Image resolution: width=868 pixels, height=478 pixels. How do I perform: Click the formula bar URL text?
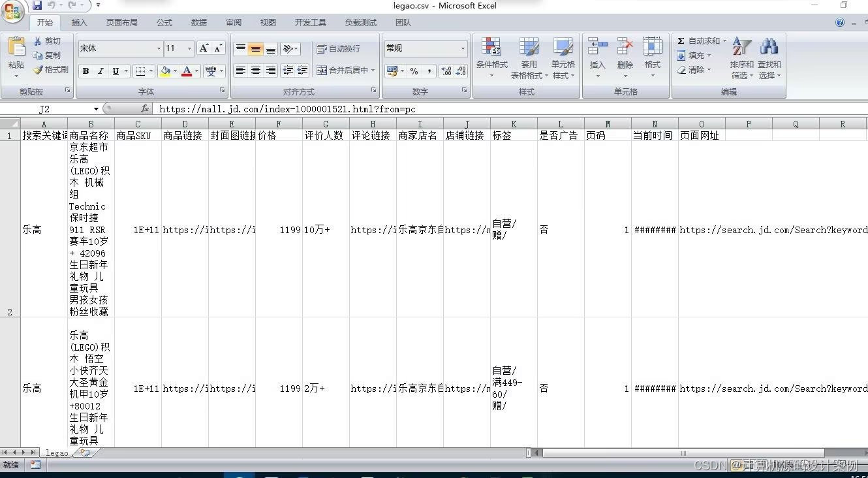287,109
